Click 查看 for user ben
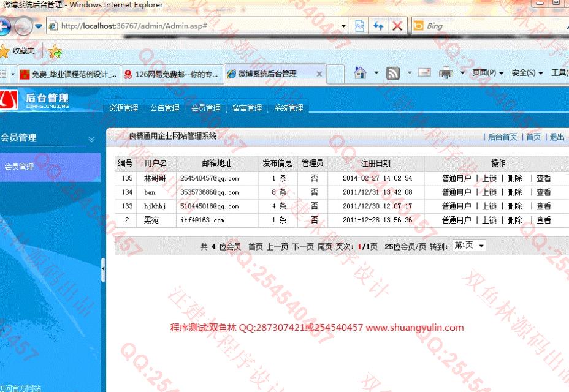This screenshot has width=569, height=392. click(x=544, y=192)
